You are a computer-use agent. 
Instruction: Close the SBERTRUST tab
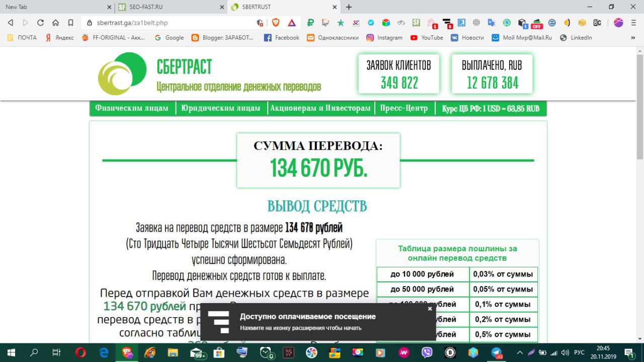[x=335, y=7]
